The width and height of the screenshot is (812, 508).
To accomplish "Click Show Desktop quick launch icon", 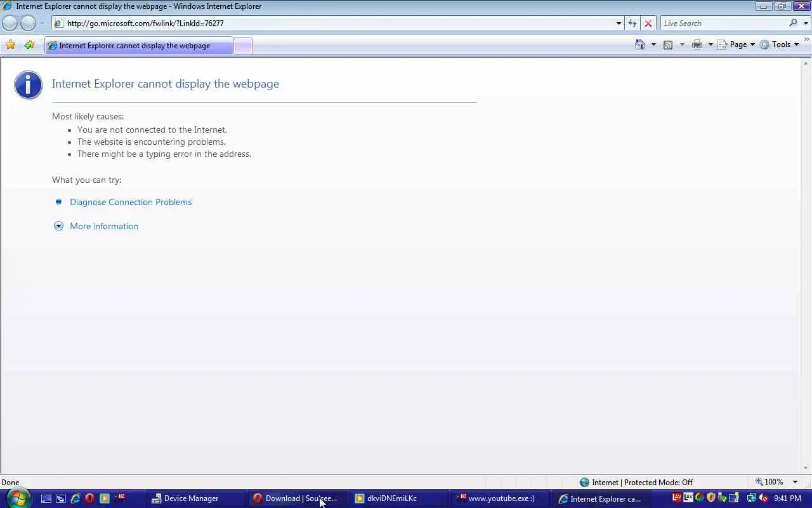I will 46,498.
